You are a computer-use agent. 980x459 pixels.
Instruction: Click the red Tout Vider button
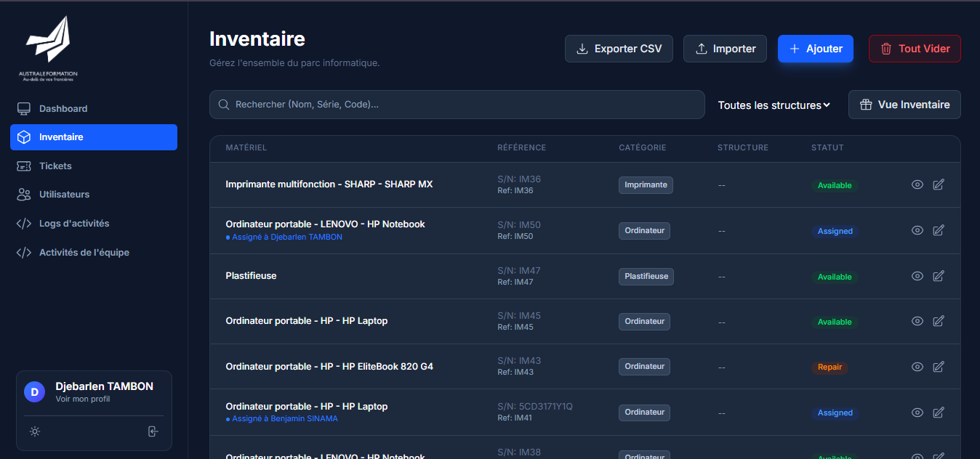[915, 49]
